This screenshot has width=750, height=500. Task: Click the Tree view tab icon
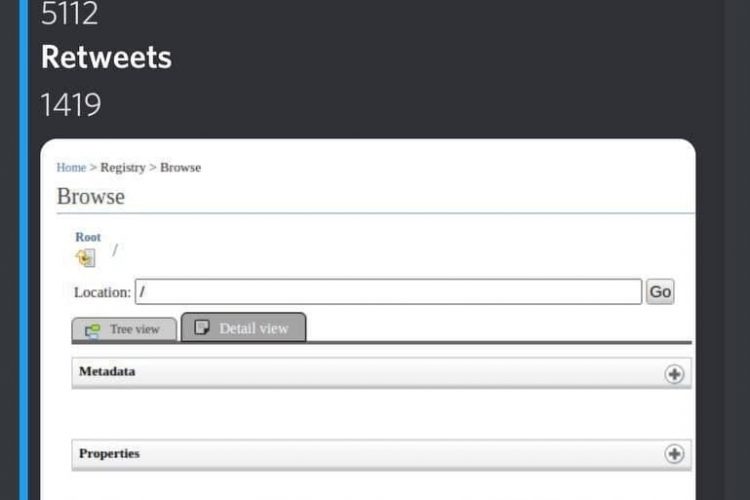point(92,330)
